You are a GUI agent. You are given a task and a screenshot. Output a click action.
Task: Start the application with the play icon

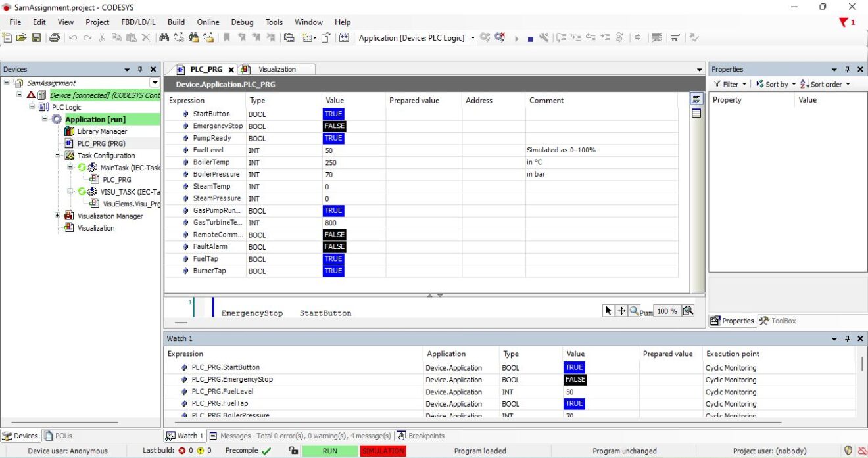517,37
